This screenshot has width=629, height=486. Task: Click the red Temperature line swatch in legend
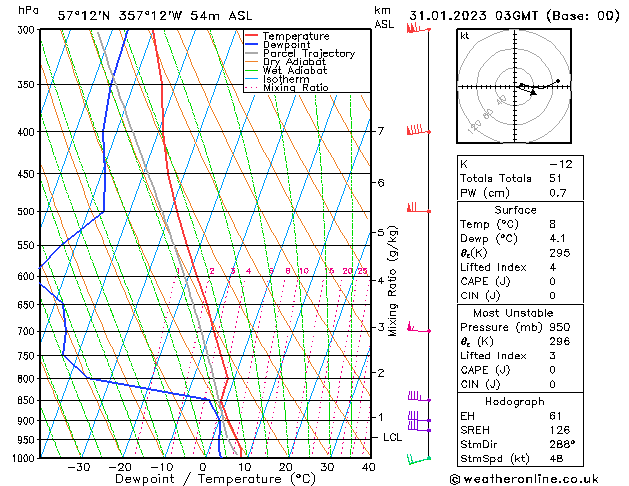click(252, 36)
